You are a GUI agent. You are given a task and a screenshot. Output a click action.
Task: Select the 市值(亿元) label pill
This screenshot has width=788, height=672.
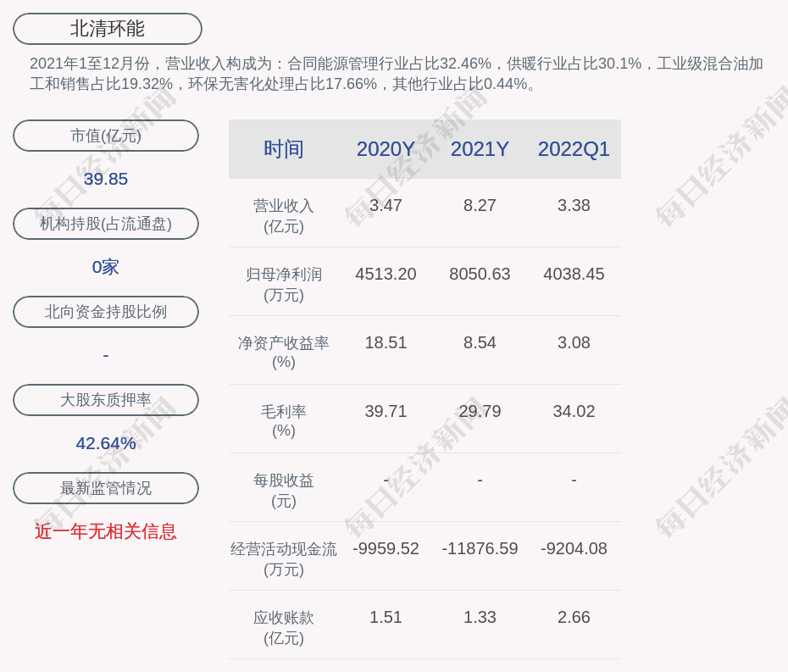(106, 136)
